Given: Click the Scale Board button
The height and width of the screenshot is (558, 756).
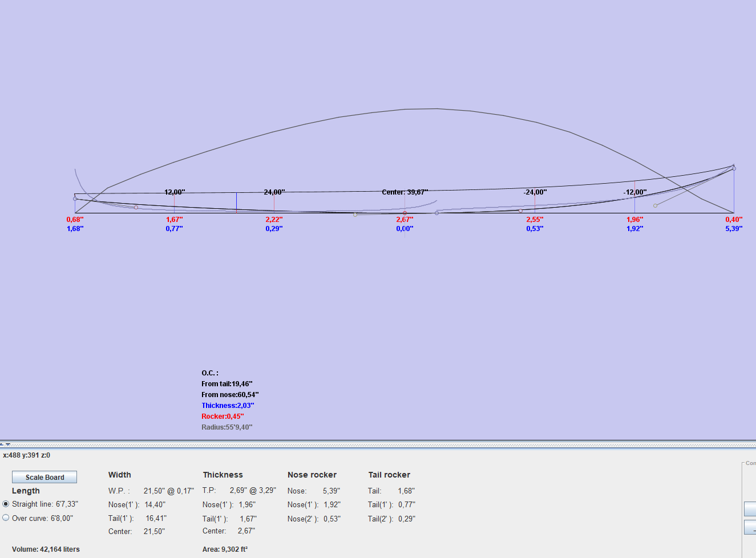Looking at the screenshot, I should click(45, 477).
